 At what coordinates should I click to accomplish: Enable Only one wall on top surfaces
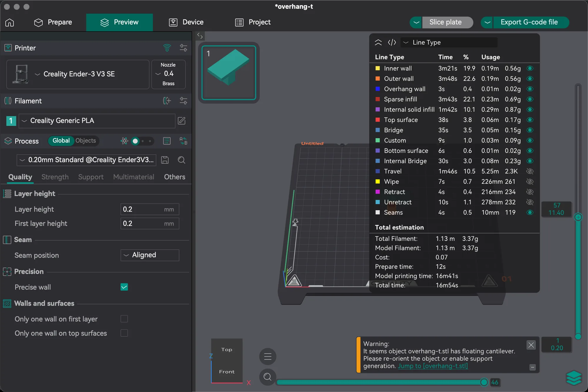click(124, 333)
